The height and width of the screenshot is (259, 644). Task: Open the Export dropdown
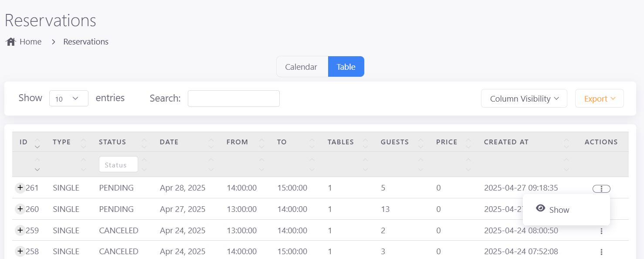pos(599,99)
